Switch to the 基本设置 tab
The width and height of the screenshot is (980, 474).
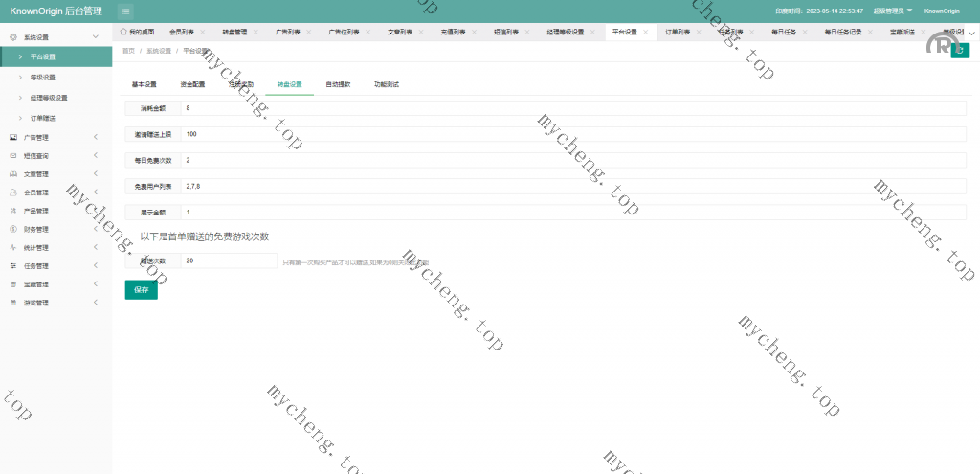point(144,84)
